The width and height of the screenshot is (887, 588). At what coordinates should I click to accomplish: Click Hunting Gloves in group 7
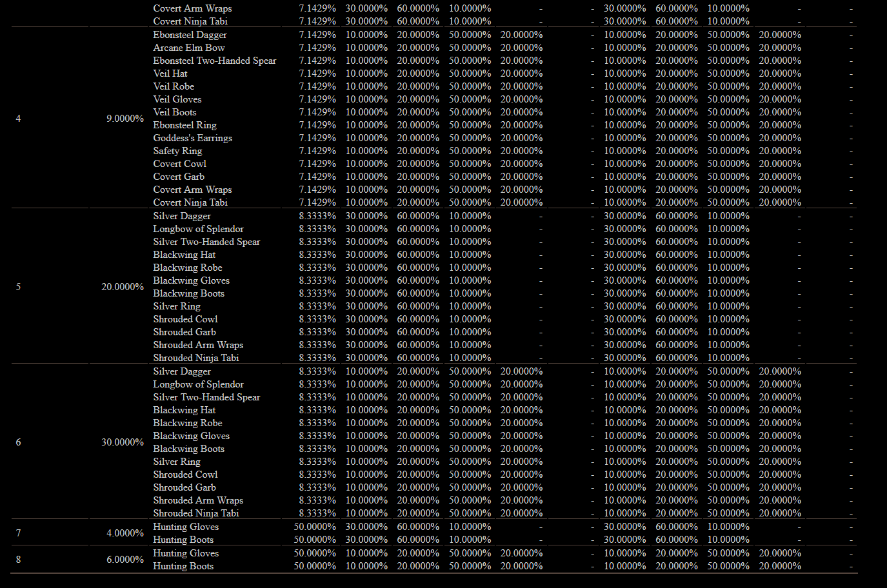point(186,527)
